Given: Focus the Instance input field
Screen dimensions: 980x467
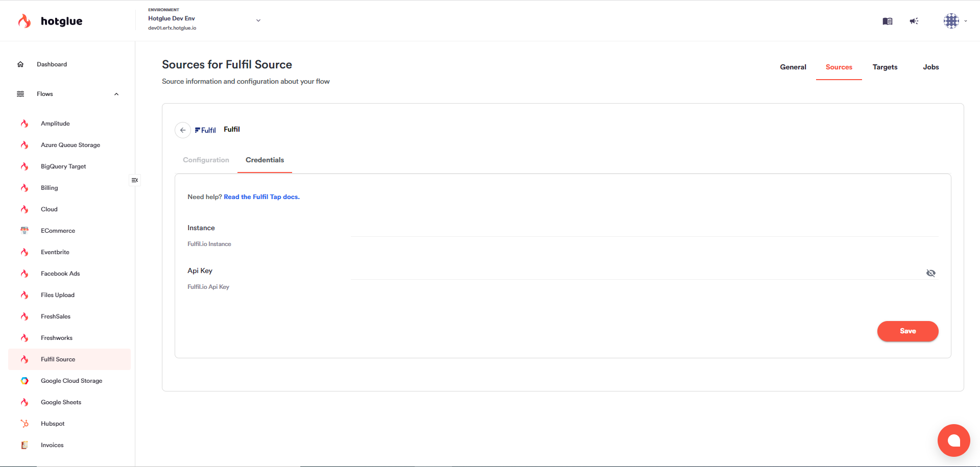Looking at the screenshot, I should tap(644, 228).
